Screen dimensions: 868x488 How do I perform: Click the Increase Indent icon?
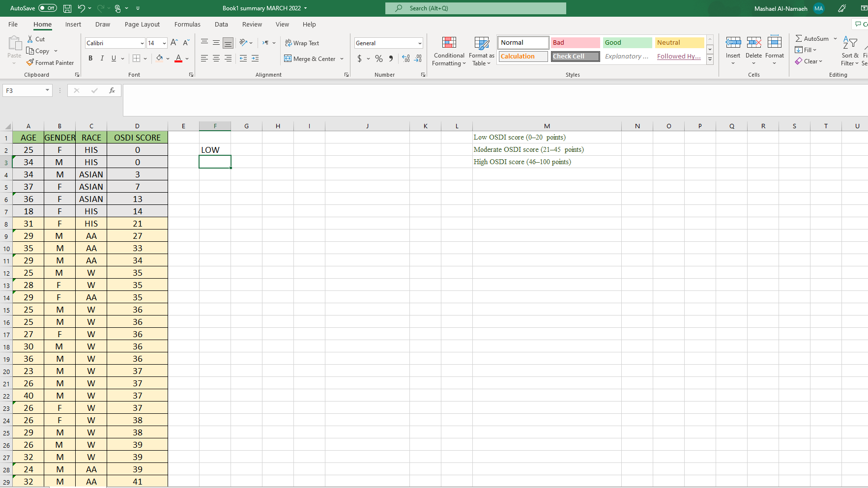coord(255,58)
